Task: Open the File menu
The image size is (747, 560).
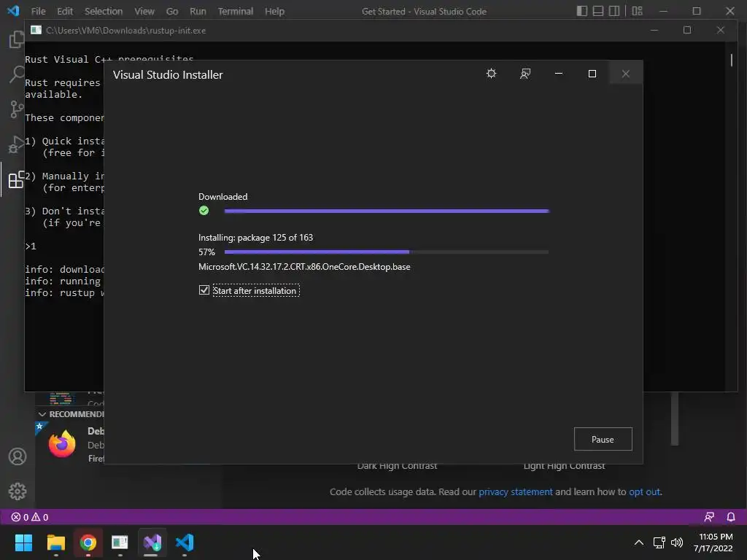Action: [x=38, y=11]
